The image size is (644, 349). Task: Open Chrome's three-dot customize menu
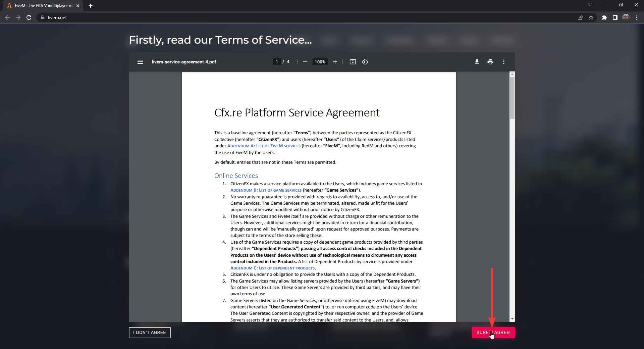click(x=637, y=17)
